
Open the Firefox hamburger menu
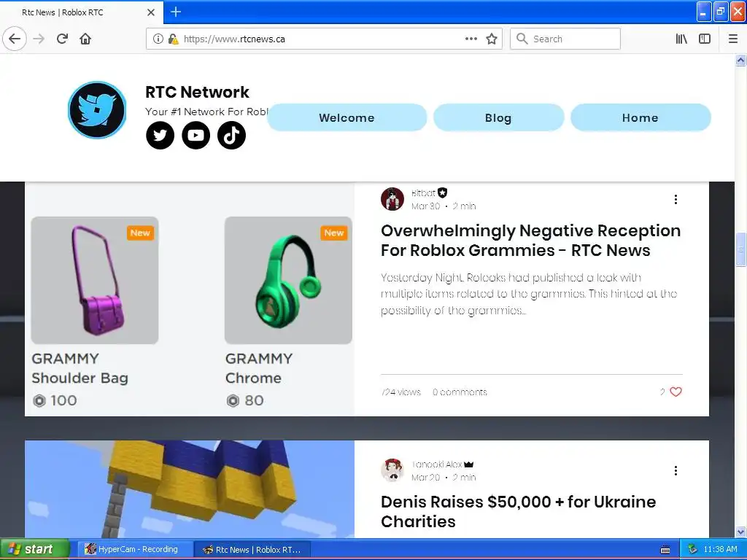732,39
